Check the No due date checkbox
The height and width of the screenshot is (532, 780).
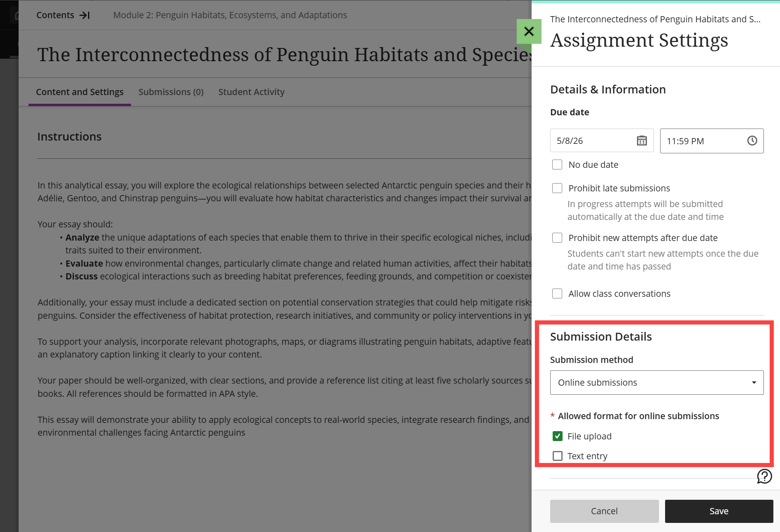(557, 165)
